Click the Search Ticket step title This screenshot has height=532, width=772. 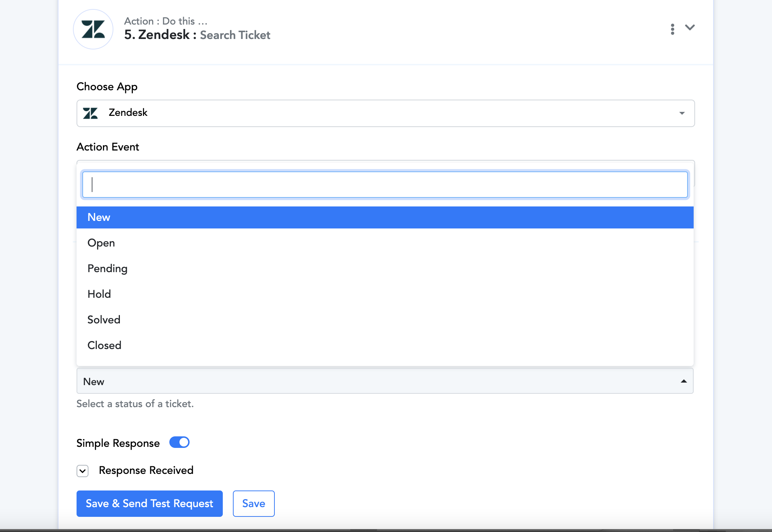coord(235,35)
